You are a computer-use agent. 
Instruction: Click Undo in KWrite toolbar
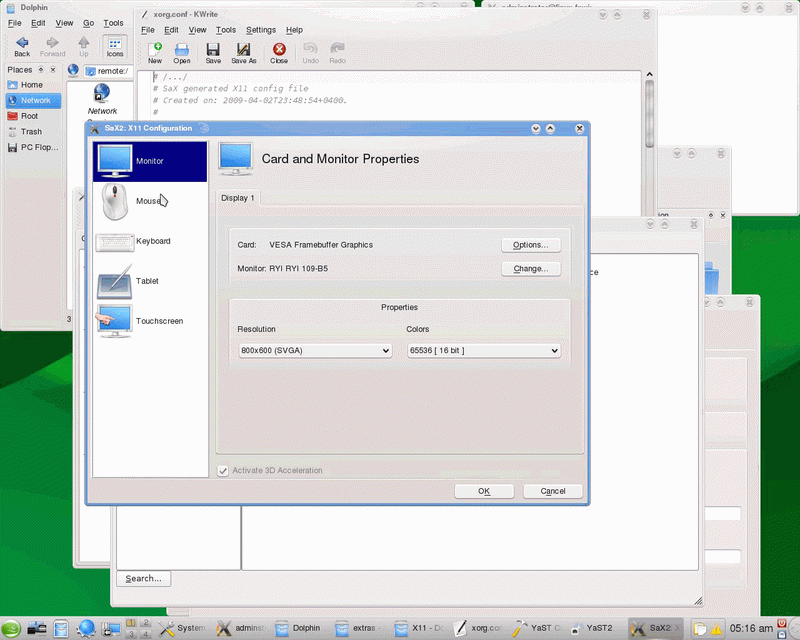point(310,53)
